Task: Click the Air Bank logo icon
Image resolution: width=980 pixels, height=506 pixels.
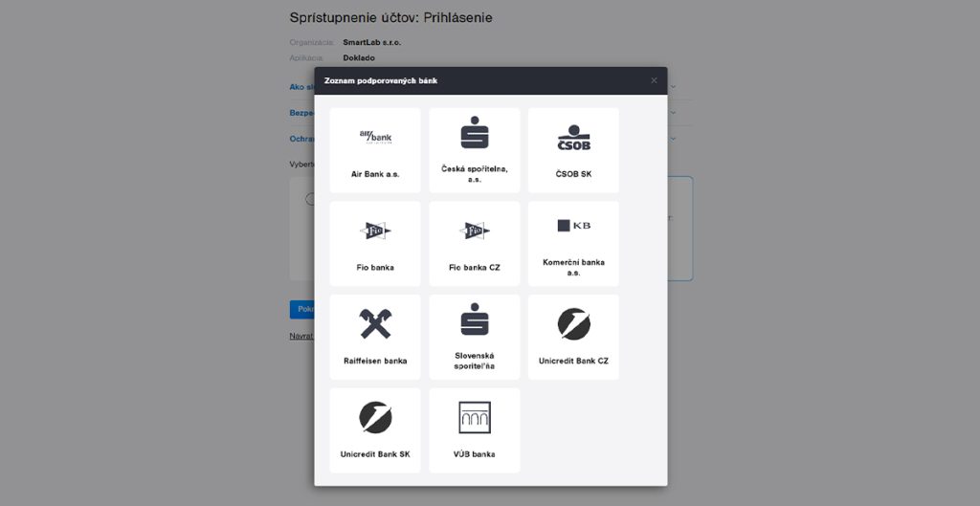Action: click(375, 137)
